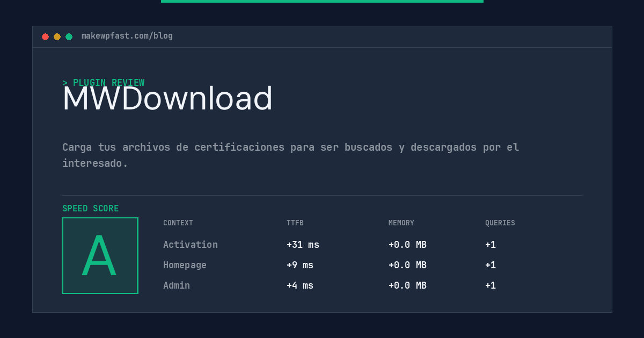This screenshot has width=644, height=338.
Task: Click the Admin queries '+1' value
Action: point(491,285)
